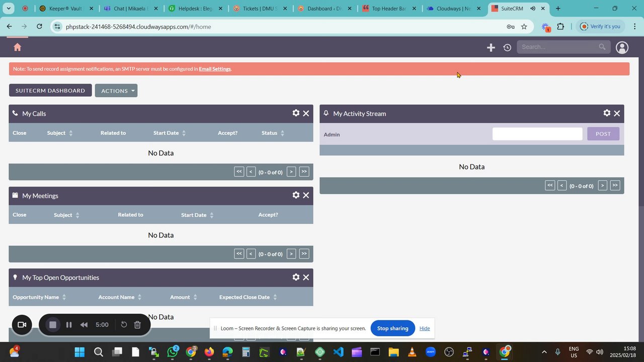Screen dimensions: 644x362
Task: Switch to the Keeper Vault browser tab
Action: point(67,9)
